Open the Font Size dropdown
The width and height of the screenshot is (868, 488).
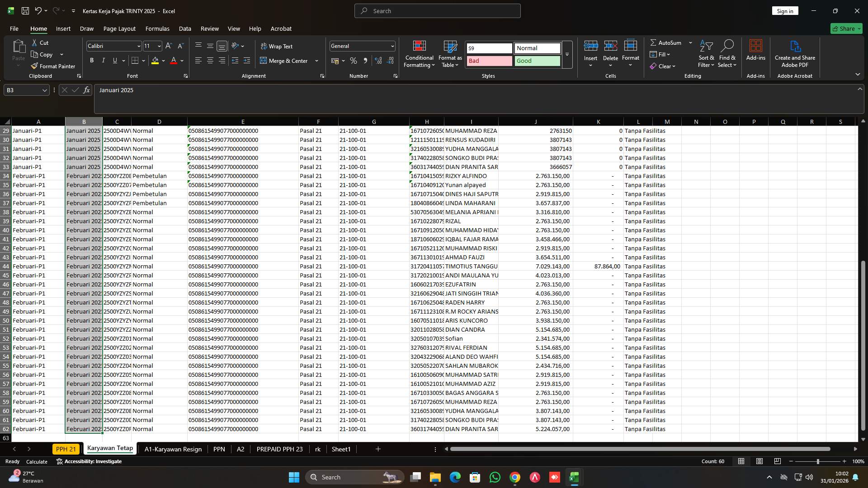click(x=159, y=46)
